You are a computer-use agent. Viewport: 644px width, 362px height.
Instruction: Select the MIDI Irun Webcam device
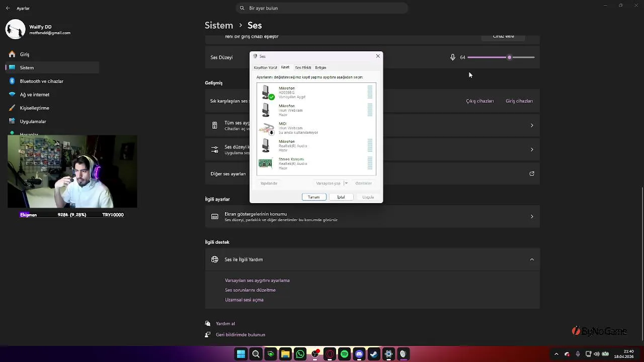pyautogui.click(x=316, y=128)
